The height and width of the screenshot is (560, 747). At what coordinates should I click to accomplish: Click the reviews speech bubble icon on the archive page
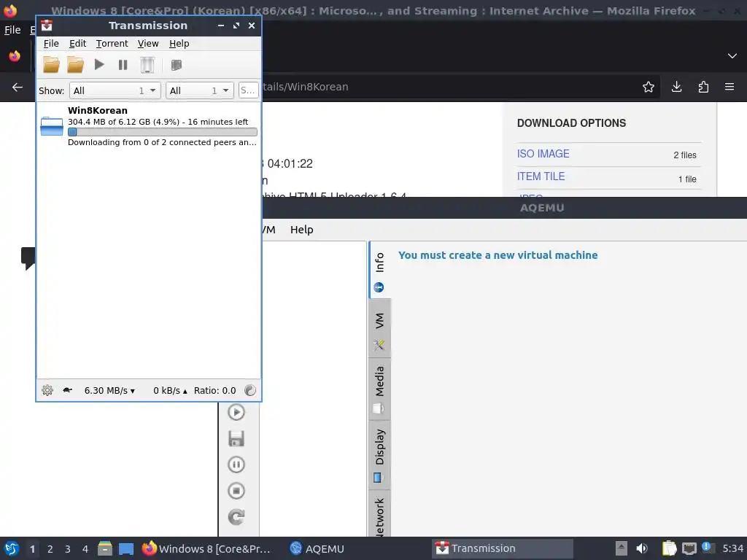coord(28,257)
